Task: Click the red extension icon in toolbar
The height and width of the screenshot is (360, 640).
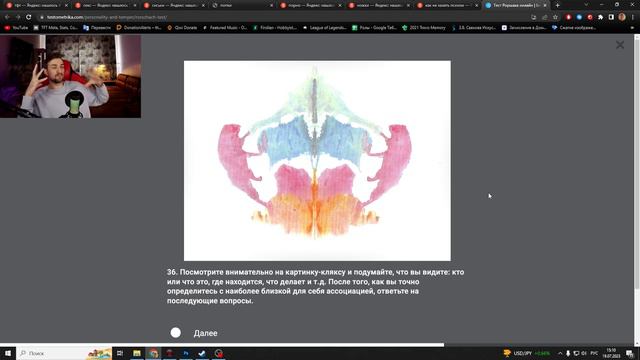Action: (x=568, y=17)
